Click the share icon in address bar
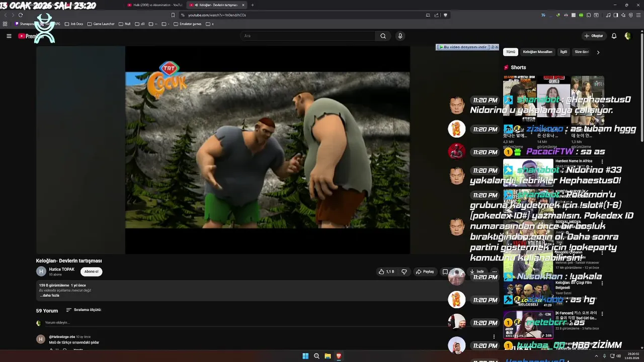Image resolution: width=644 pixels, height=362 pixels. pyautogui.click(x=436, y=15)
